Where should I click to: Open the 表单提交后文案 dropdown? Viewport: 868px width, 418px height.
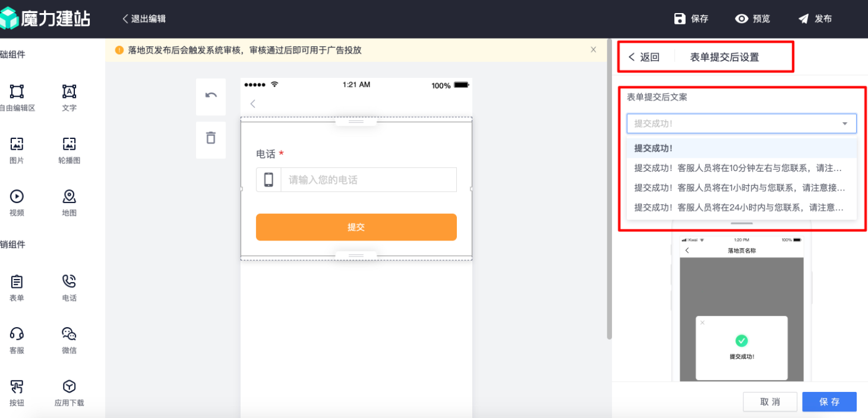coord(741,123)
